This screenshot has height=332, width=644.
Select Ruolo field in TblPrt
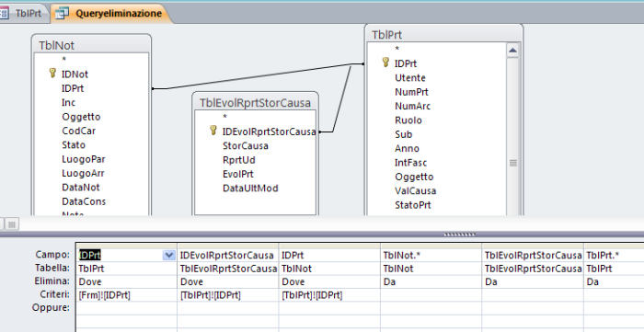[408, 120]
